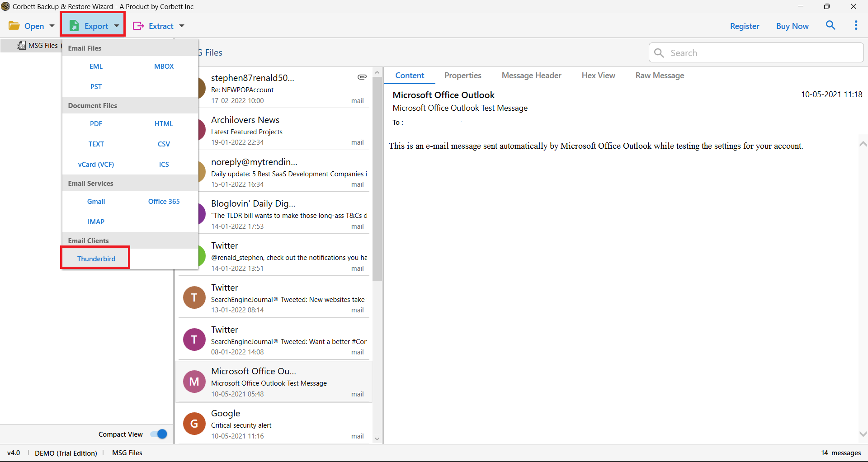
Task: Select the MSG Files tree node
Action: (x=42, y=45)
